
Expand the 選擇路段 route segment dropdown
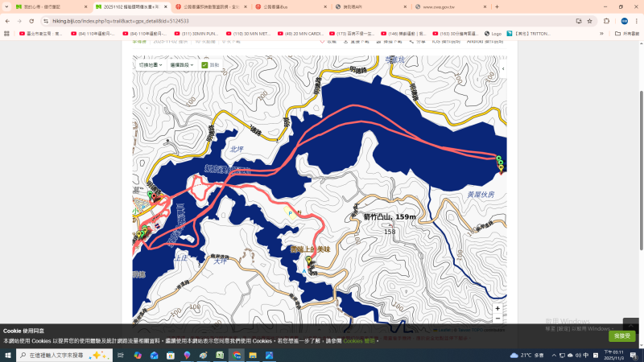point(181,64)
